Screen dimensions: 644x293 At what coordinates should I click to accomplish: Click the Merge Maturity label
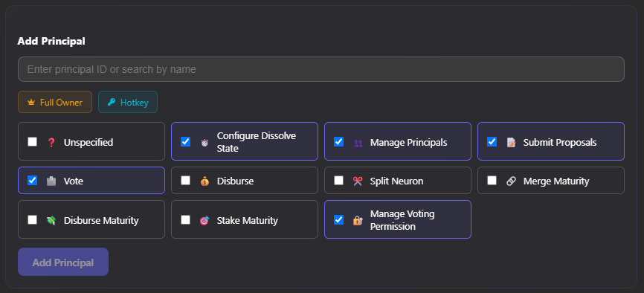pos(556,181)
